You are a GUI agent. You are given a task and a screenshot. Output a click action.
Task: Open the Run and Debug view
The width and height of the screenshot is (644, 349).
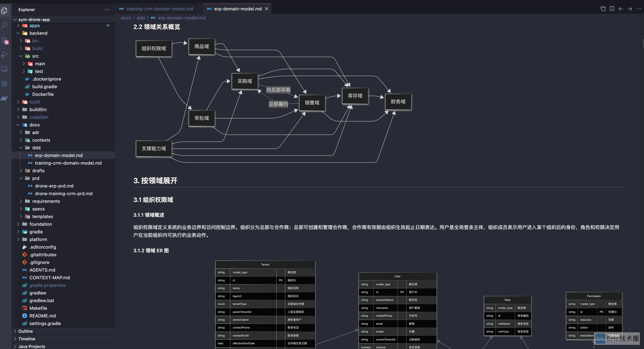4,55
